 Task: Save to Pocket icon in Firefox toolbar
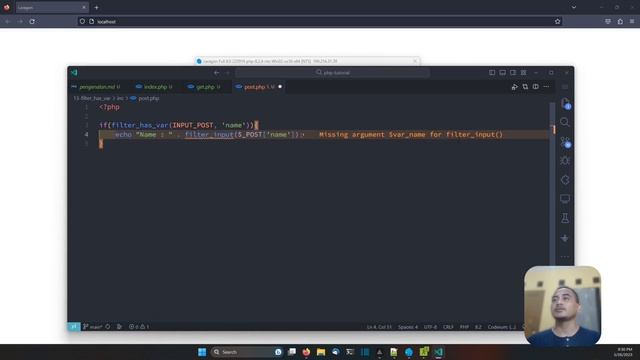click(608, 21)
